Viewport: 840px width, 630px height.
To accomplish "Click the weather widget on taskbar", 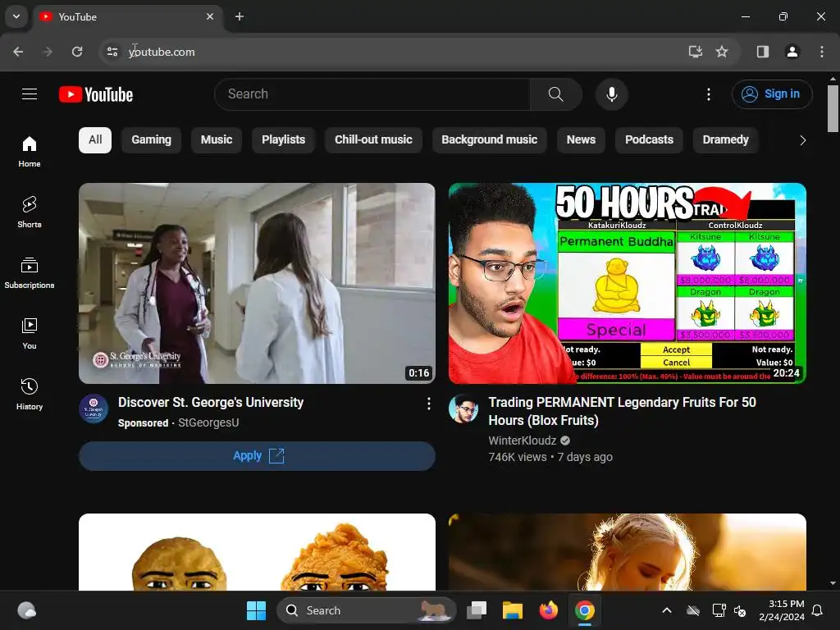I will [27, 610].
